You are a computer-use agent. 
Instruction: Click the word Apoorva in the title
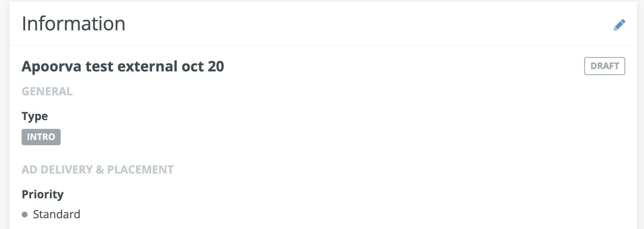coord(52,66)
